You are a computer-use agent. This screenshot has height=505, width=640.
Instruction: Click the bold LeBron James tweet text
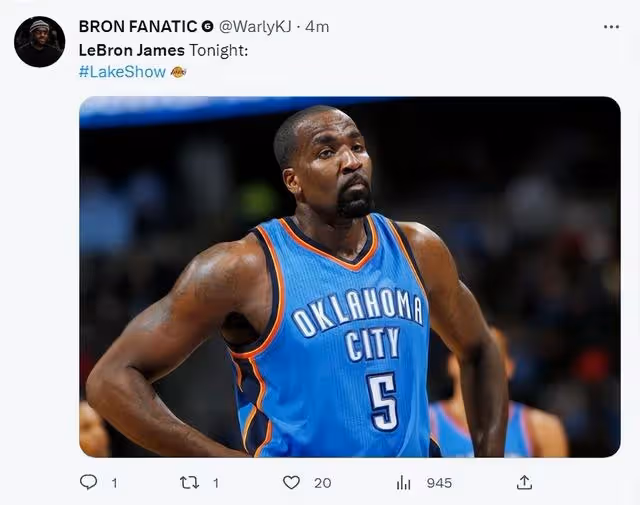pyautogui.click(x=131, y=50)
